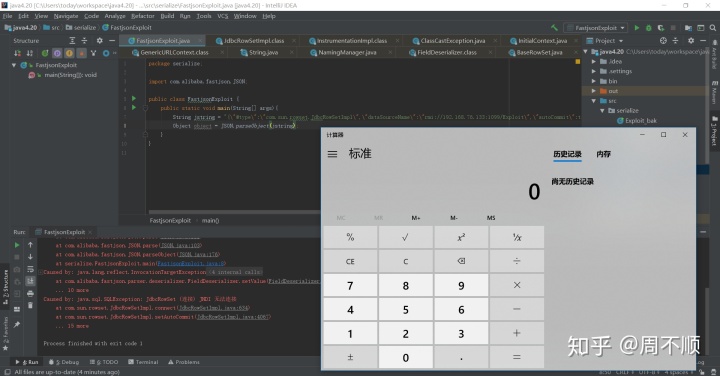Switch calculator to the 内存 tab

603,154
